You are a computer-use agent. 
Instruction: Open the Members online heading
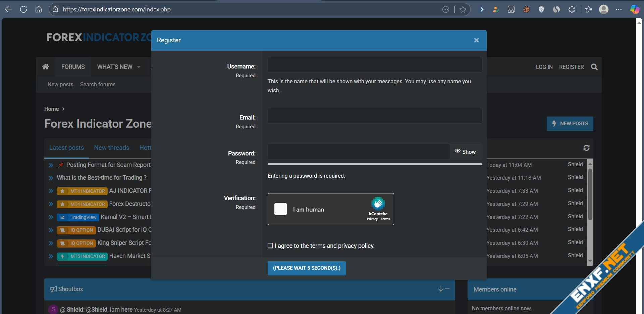[495, 289]
